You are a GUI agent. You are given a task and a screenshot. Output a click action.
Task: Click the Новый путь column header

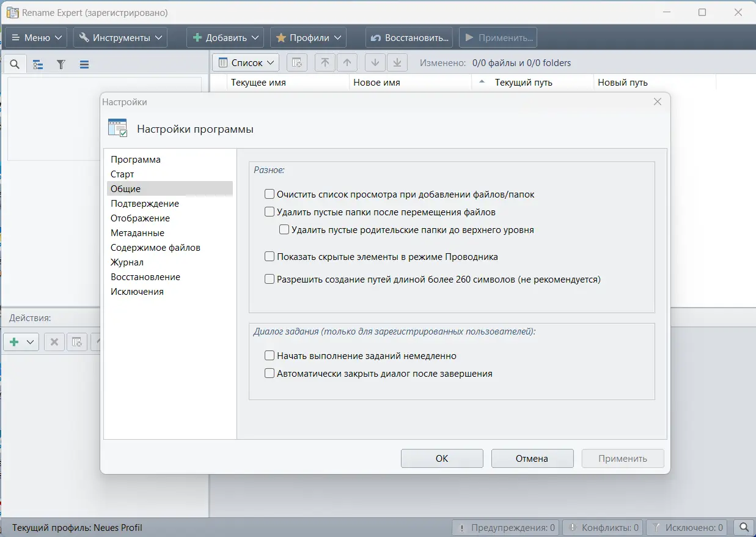coord(655,83)
